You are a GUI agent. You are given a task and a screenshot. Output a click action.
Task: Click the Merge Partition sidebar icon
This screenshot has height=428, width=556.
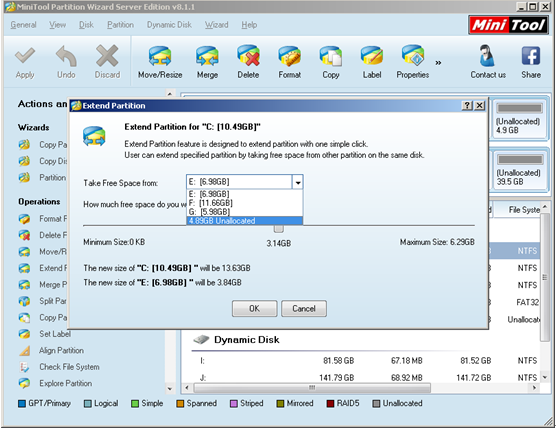[x=24, y=285]
